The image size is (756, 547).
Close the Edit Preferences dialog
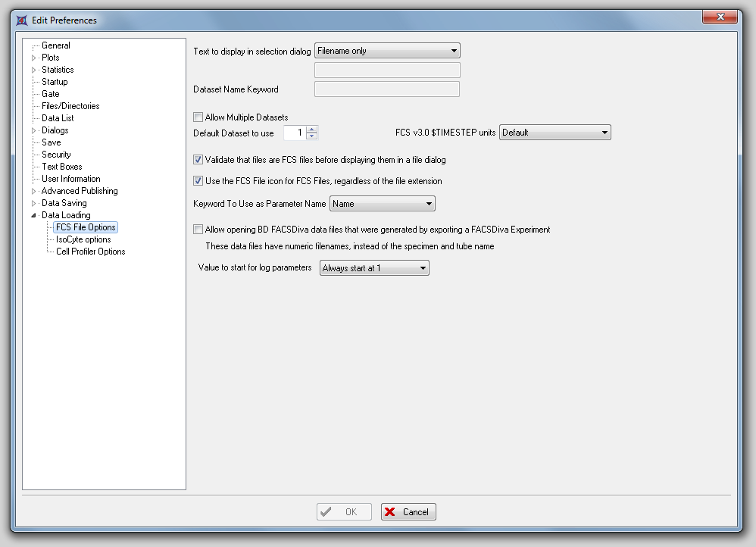click(x=720, y=17)
